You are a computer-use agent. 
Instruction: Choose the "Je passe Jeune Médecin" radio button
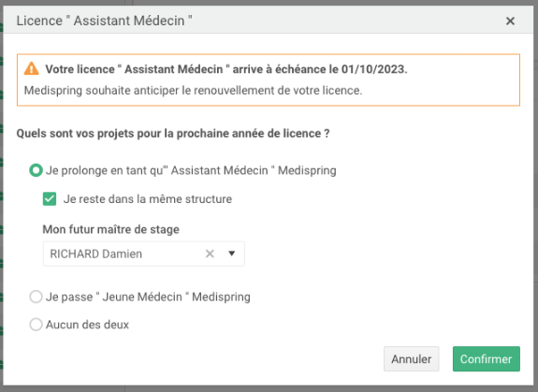coord(36,297)
